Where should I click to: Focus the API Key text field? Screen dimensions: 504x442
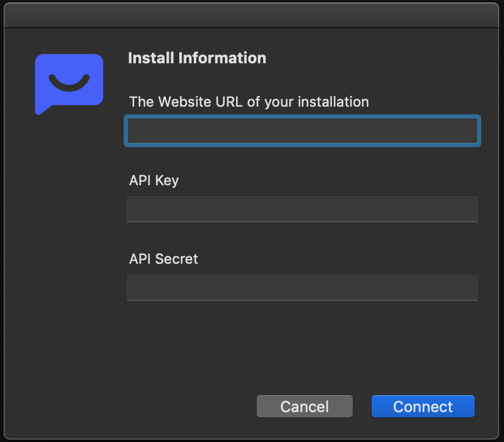(x=302, y=209)
